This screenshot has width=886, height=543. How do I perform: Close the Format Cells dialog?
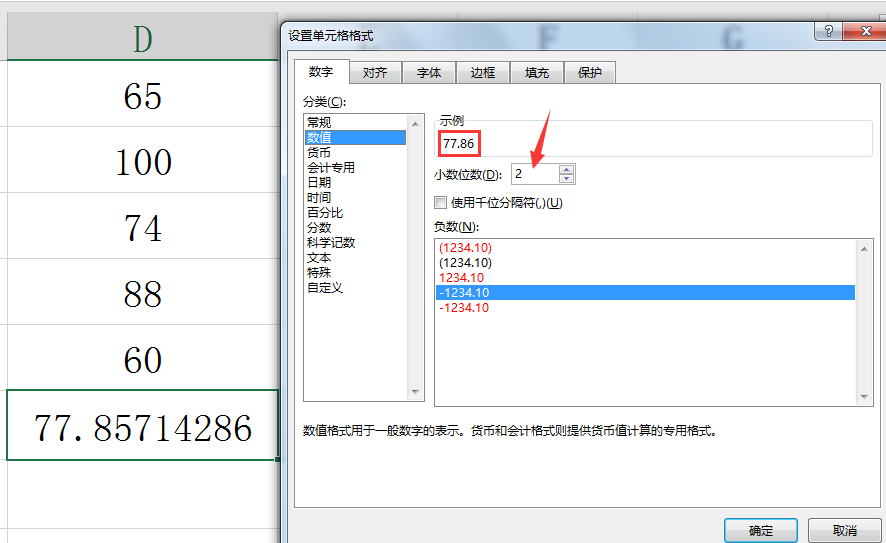863,31
